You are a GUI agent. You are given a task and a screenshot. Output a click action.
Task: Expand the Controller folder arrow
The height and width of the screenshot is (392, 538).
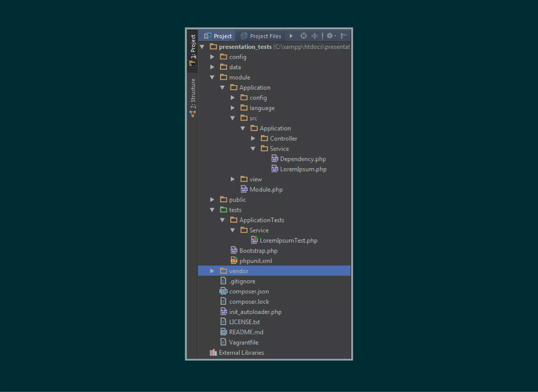tap(253, 138)
